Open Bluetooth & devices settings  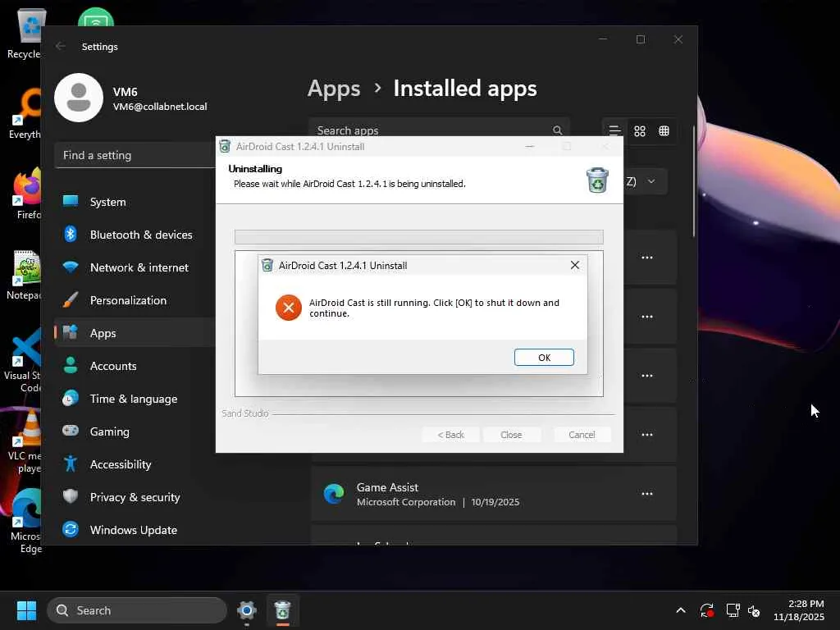coord(135,235)
